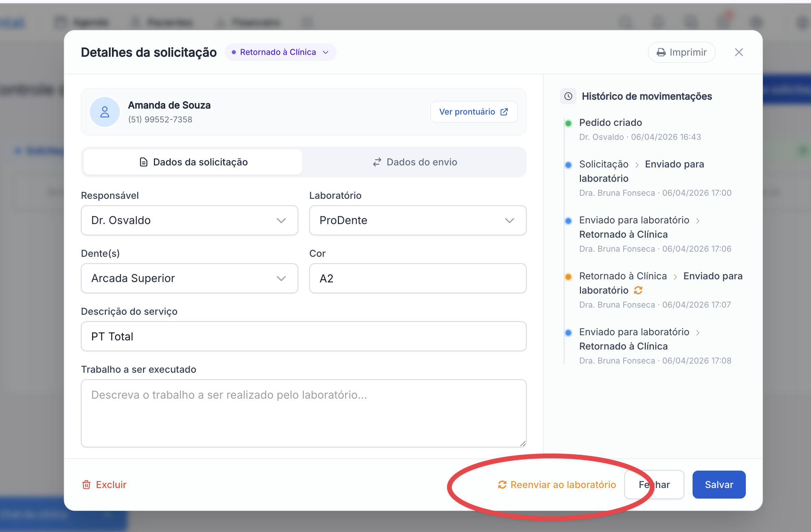The height and width of the screenshot is (532, 811).
Task: Click the trash icon next to Excluir
Action: pos(86,485)
